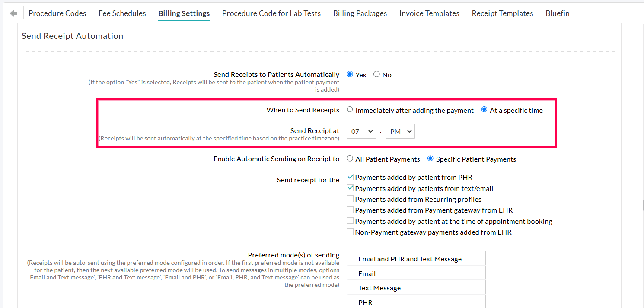This screenshot has height=308, width=644.
Task: Select the Billing Settings tab
Action: point(184,13)
